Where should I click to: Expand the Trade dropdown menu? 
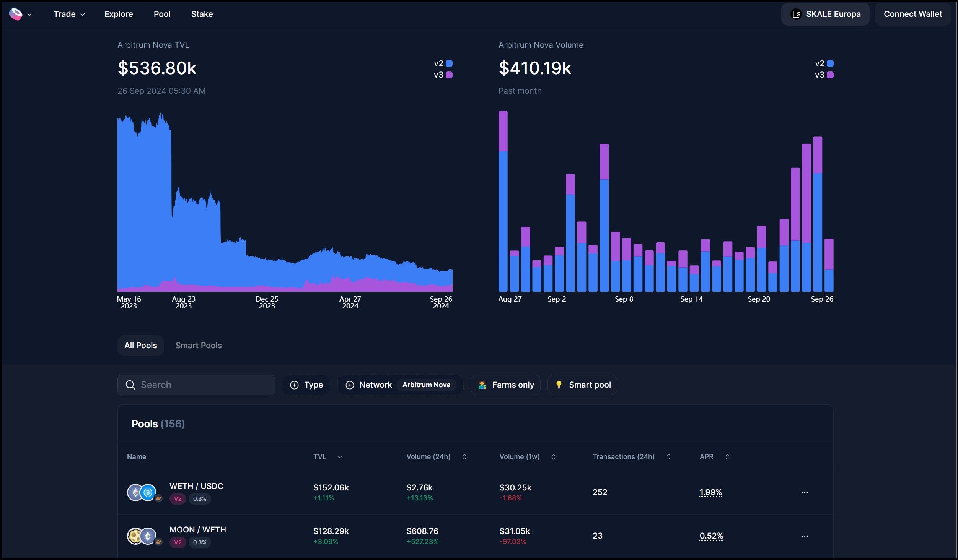(69, 14)
